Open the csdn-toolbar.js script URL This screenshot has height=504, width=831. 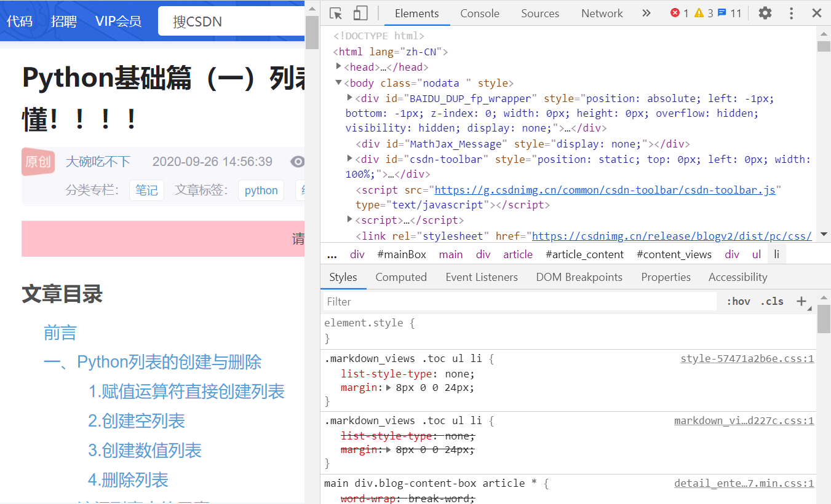(x=605, y=190)
